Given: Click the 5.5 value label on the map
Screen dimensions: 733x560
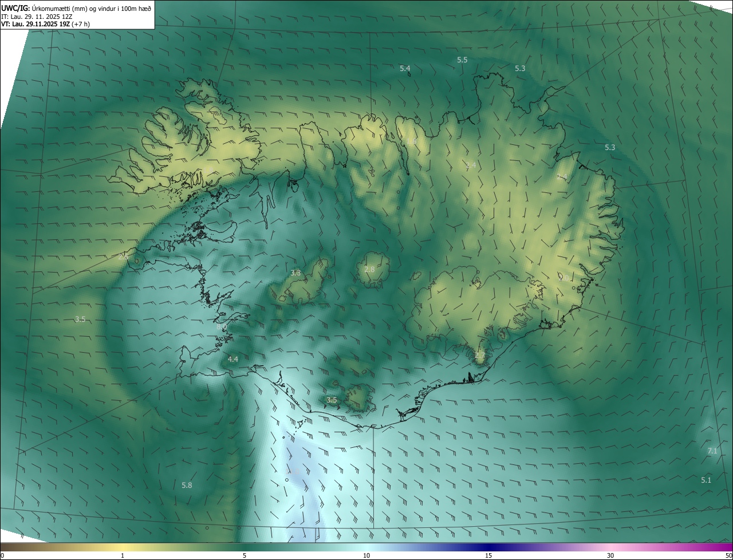Looking at the screenshot, I should pyautogui.click(x=462, y=60).
